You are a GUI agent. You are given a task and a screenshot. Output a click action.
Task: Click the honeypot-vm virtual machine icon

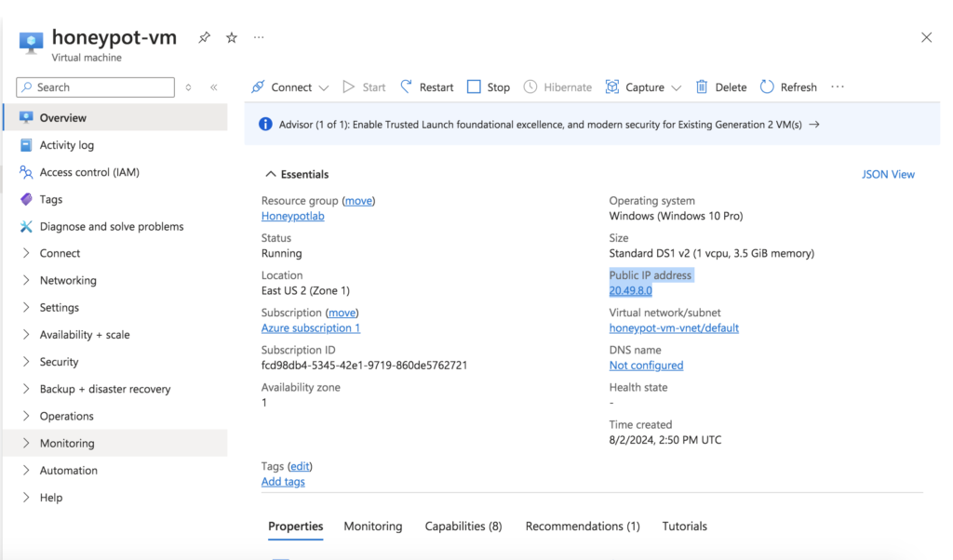click(31, 43)
